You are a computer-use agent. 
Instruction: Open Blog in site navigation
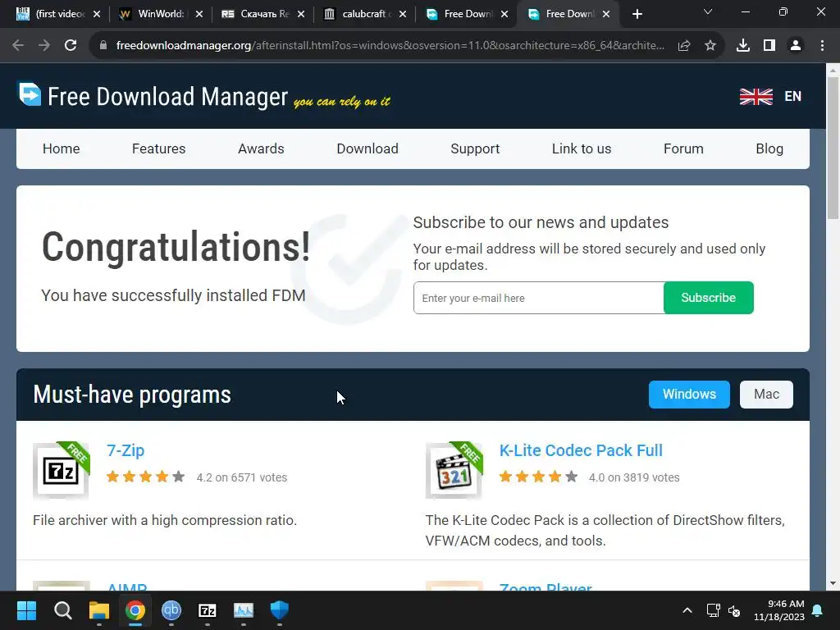[x=769, y=149]
